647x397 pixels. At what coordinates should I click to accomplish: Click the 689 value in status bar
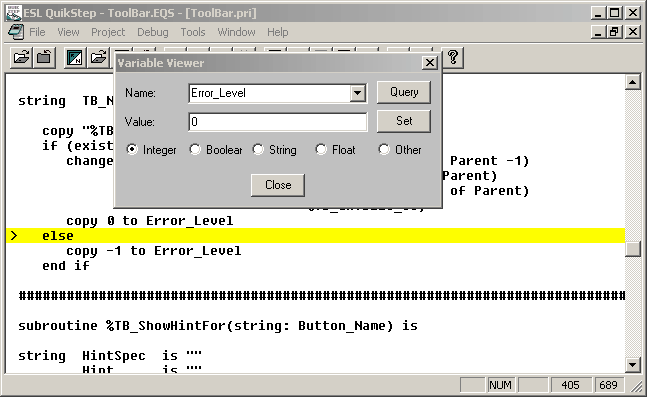(608, 385)
